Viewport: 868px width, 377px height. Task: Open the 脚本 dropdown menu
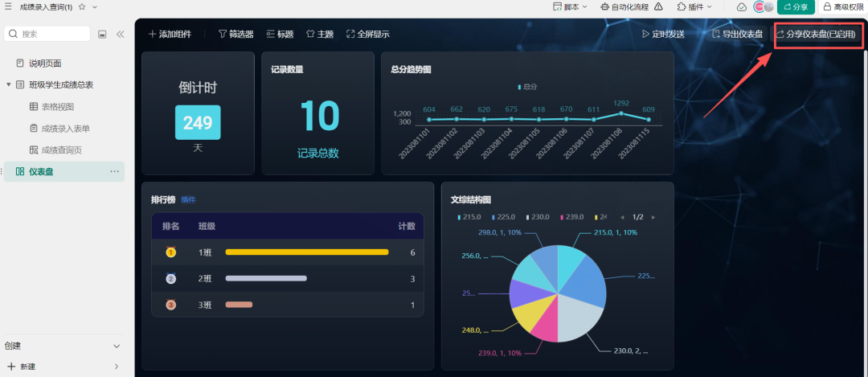(570, 7)
